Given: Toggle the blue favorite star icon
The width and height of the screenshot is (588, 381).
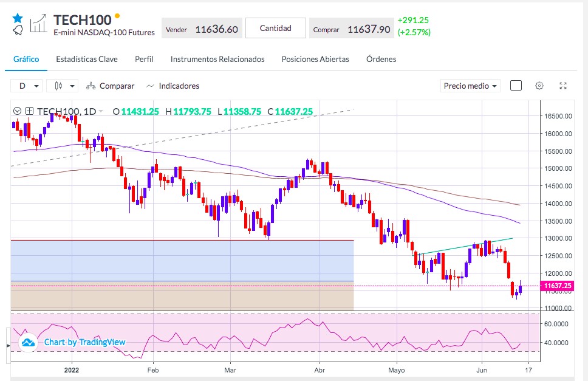Looking at the screenshot, I should click(18, 18).
